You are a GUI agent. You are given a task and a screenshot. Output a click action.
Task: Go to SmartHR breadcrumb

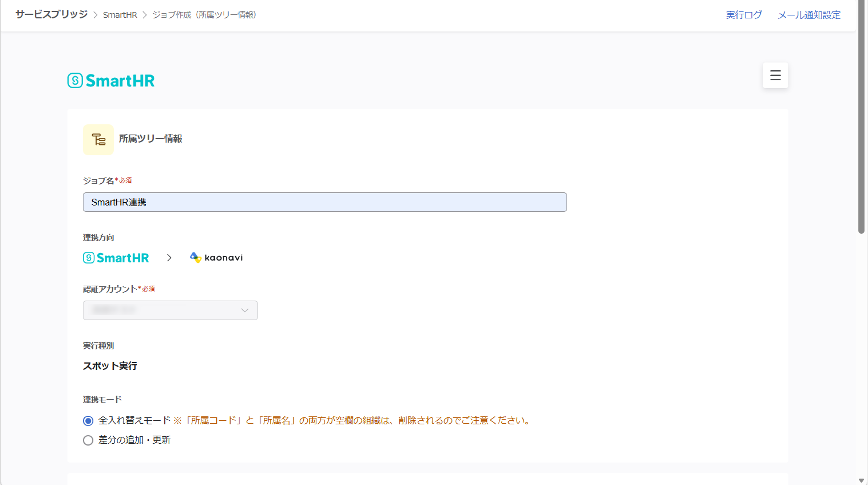(120, 15)
